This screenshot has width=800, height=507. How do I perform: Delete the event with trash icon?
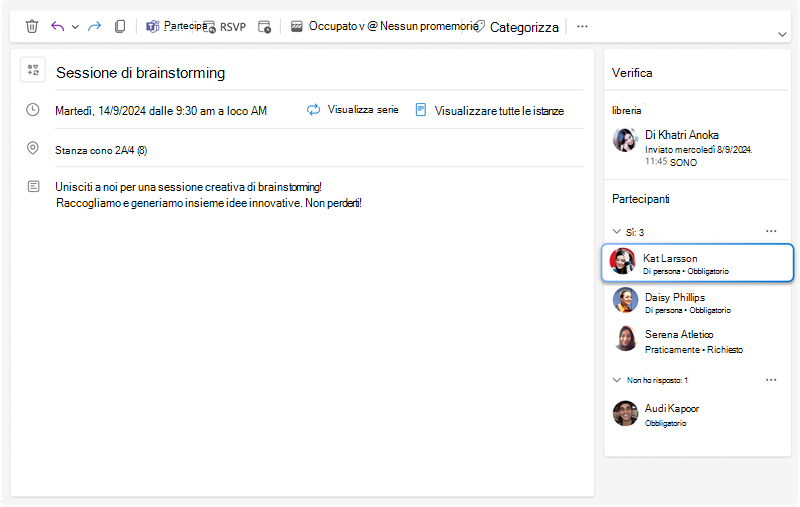[x=32, y=26]
